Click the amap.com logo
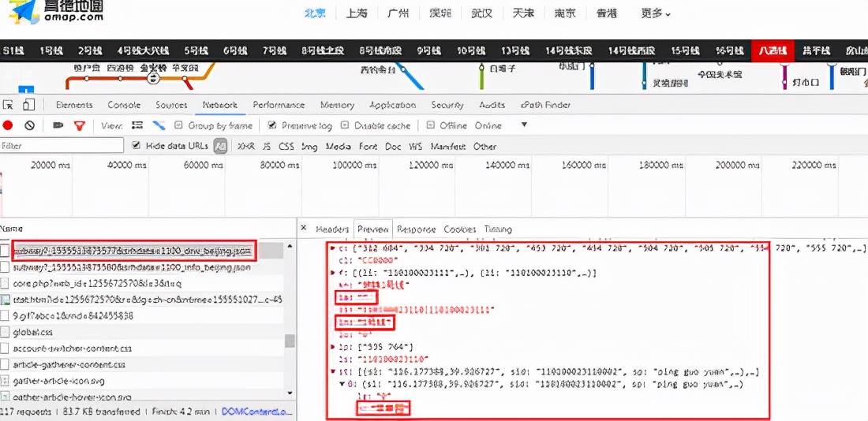 coord(57,12)
